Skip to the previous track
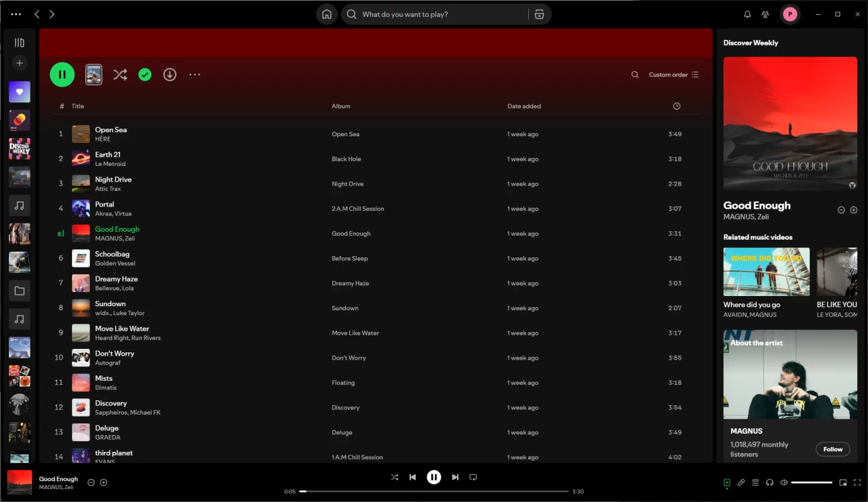 tap(412, 477)
